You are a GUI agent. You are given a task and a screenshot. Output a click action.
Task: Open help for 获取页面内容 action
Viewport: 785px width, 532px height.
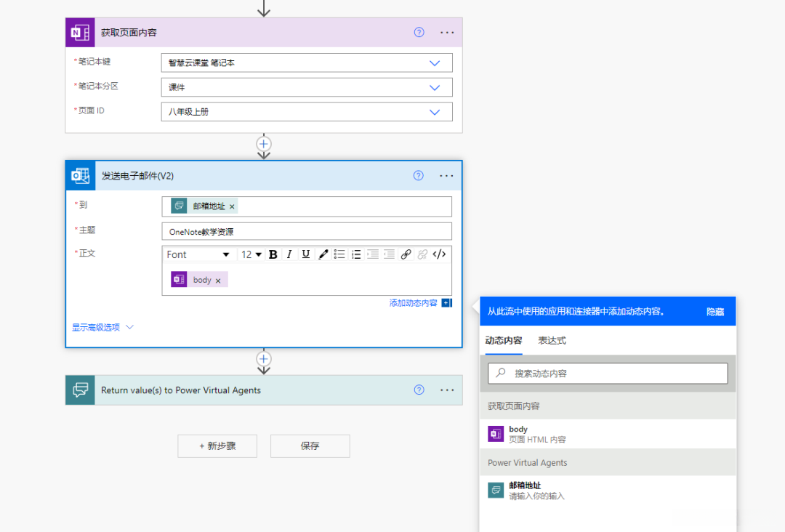[x=419, y=33]
